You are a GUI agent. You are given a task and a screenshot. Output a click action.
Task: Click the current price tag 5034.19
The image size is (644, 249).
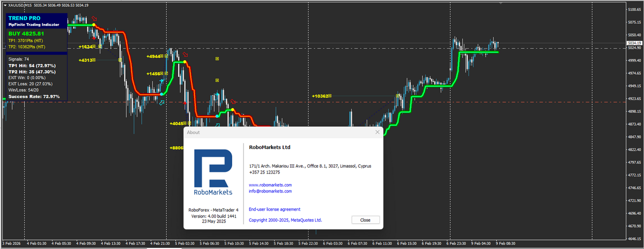pos(634,43)
